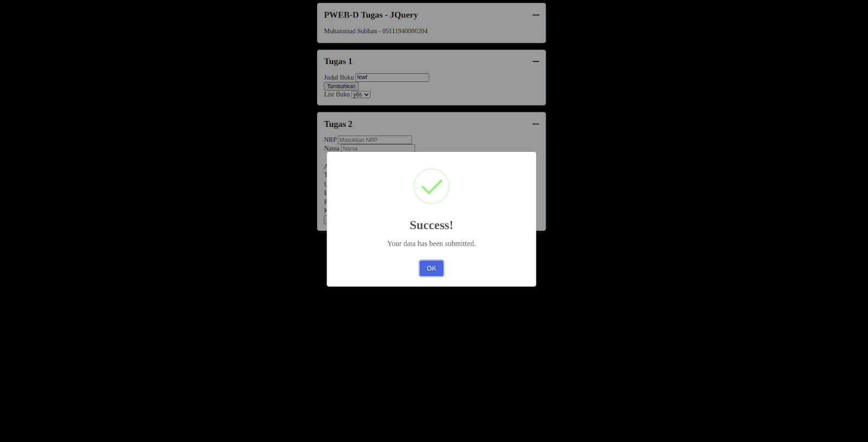868x442 pixels.
Task: Click the Judul Buku label
Action: click(339, 78)
